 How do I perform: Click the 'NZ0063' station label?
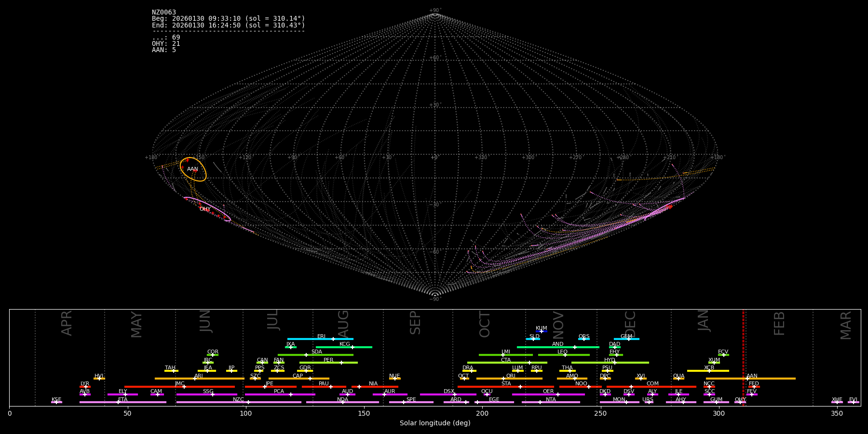point(164,13)
